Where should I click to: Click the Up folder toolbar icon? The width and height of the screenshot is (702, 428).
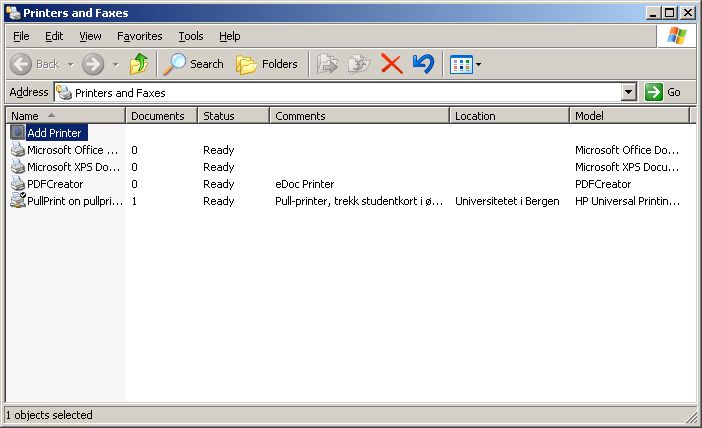coord(139,64)
